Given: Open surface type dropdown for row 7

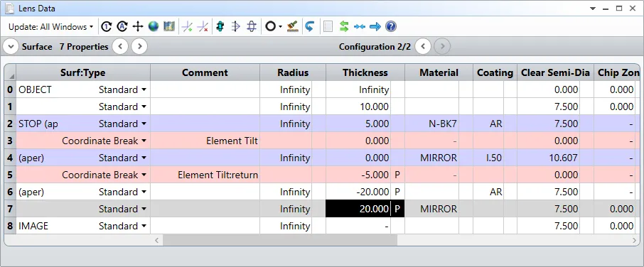Looking at the screenshot, I should click(144, 209).
